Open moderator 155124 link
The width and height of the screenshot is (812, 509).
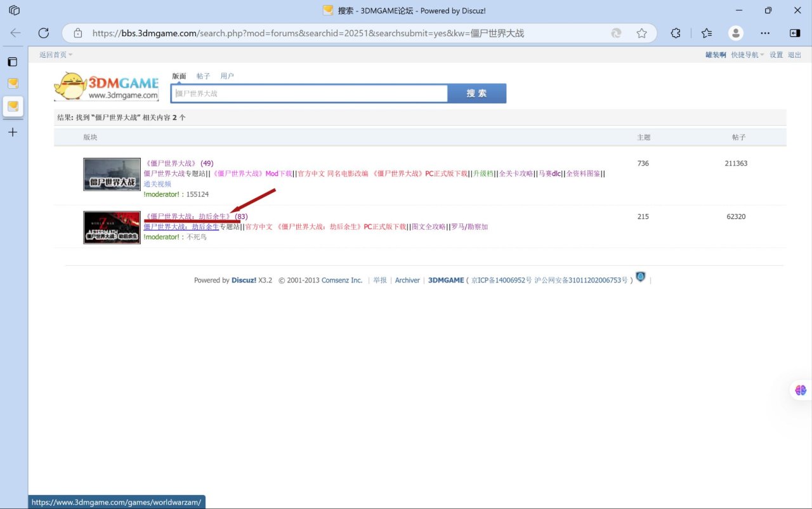[x=197, y=194]
